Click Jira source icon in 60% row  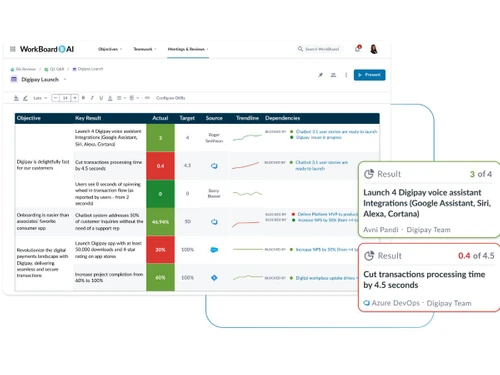(214, 277)
